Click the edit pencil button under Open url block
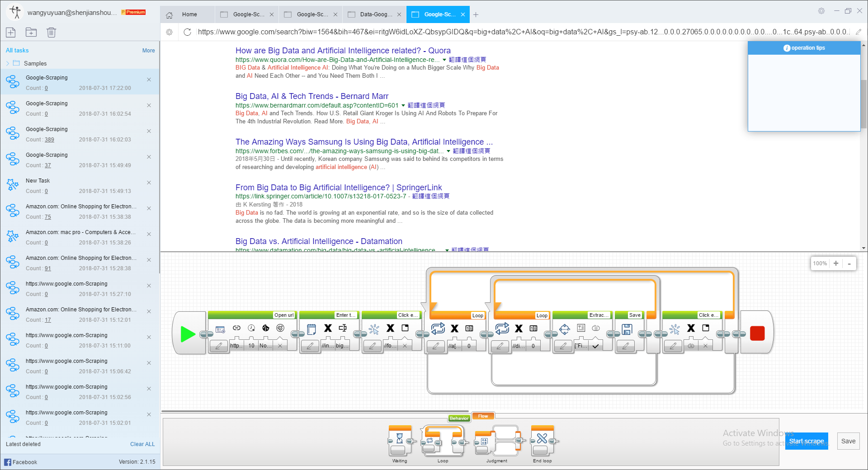Image resolution: width=868 pixels, height=470 pixels. point(219,346)
